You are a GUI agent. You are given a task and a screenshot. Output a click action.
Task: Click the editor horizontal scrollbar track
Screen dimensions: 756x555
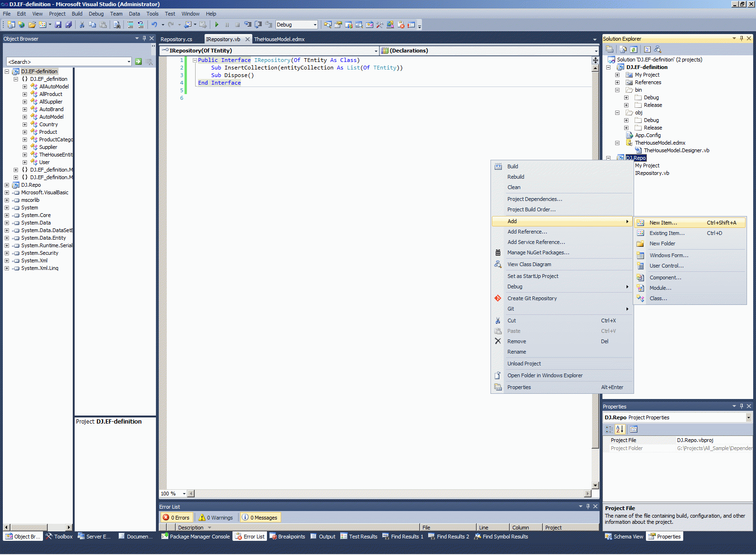pos(389,494)
